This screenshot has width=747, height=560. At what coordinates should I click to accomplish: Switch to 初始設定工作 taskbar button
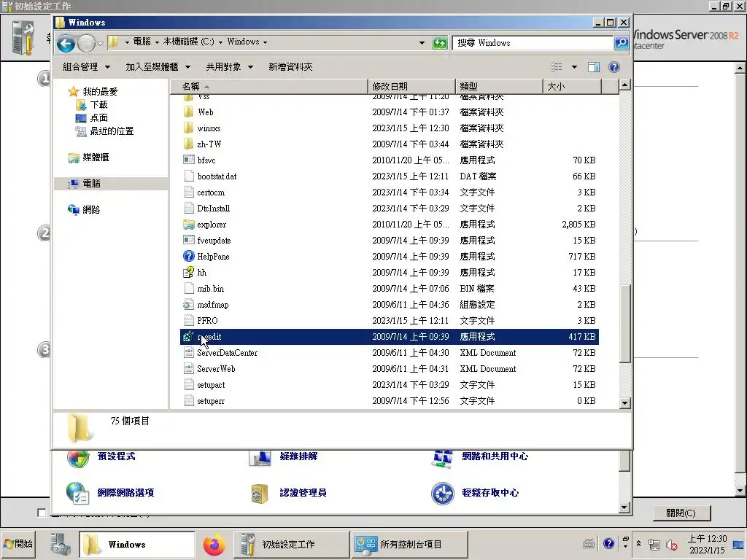292,544
